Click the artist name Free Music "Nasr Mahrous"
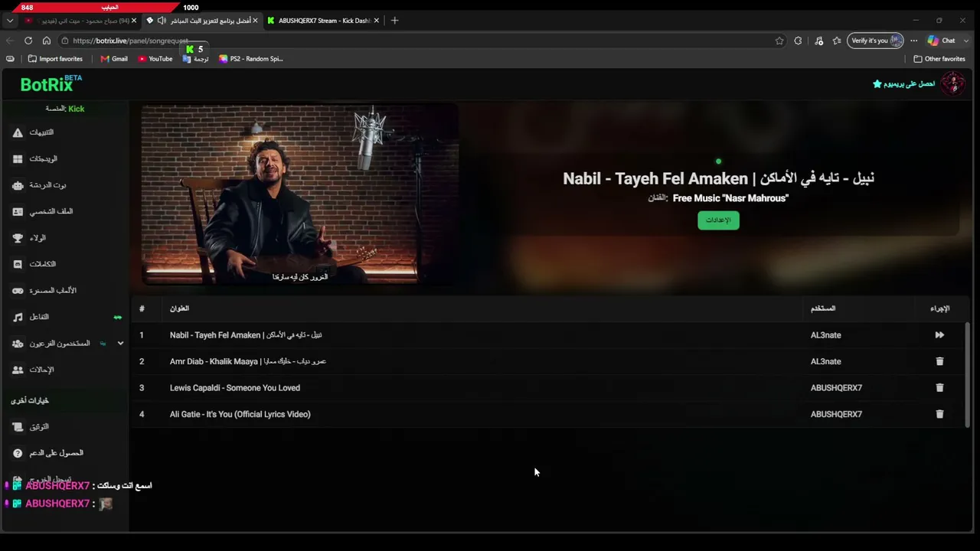Viewport: 980px width, 551px height. coord(730,198)
